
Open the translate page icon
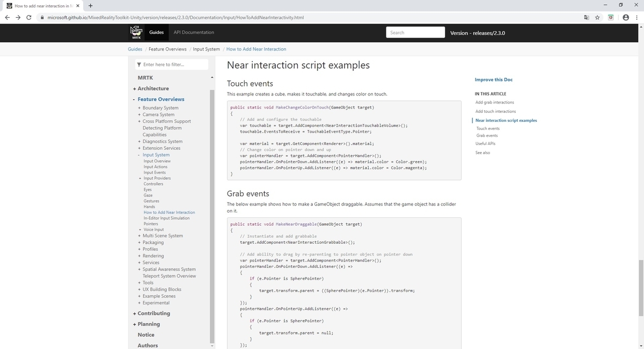tap(586, 17)
